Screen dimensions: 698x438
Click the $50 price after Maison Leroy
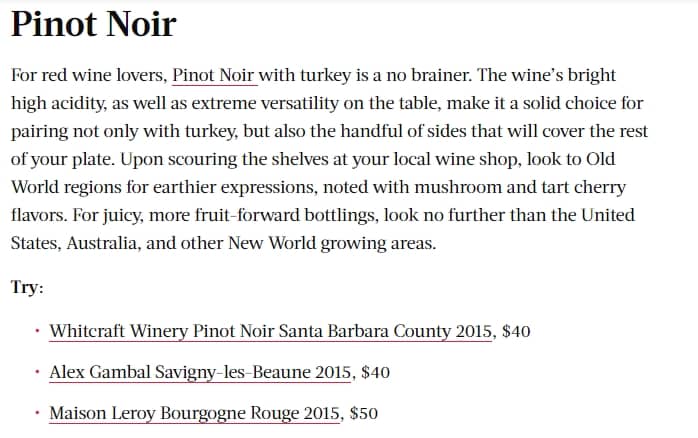tap(364, 414)
